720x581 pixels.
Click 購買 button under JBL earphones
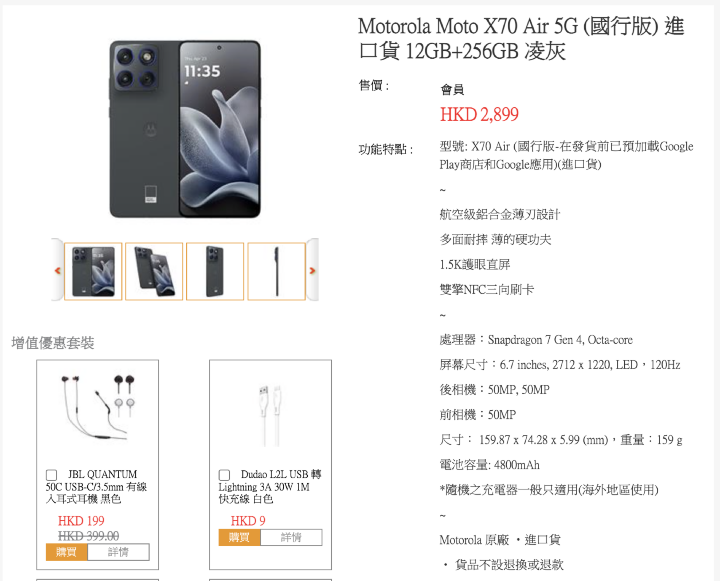67,552
